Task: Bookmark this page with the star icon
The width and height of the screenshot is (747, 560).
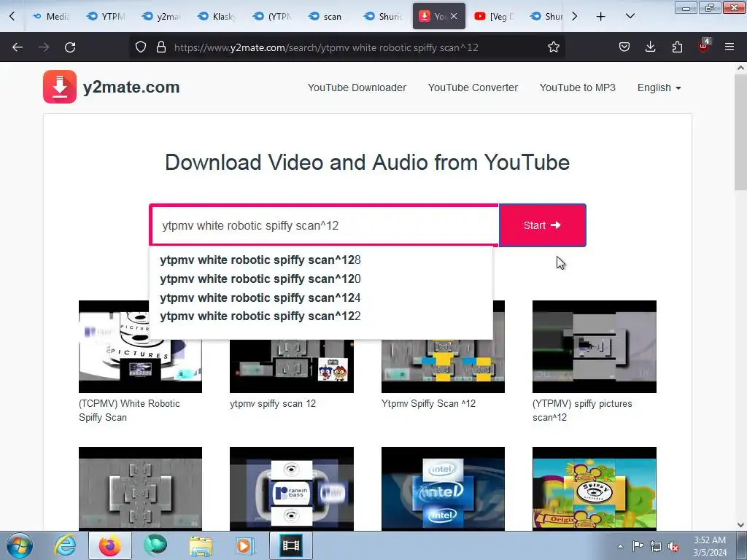Action: [x=553, y=47]
